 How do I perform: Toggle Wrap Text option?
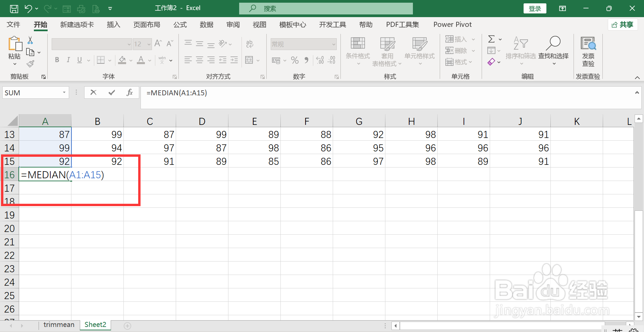[x=250, y=44]
